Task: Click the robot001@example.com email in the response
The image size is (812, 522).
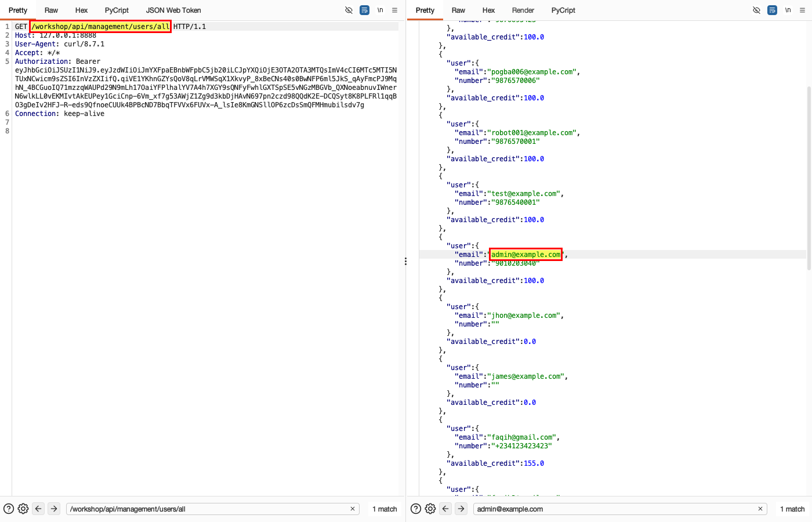Action: click(534, 133)
